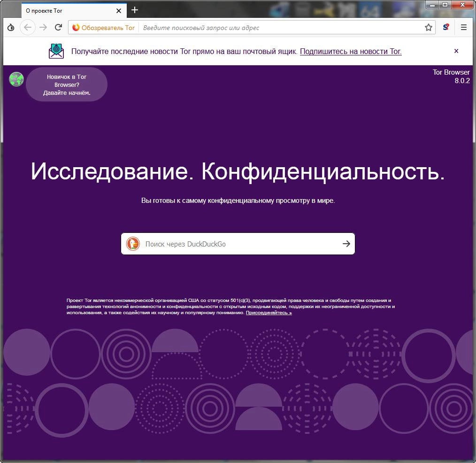Click the Проект Tor является некоммерческой paragraph

tap(230, 306)
